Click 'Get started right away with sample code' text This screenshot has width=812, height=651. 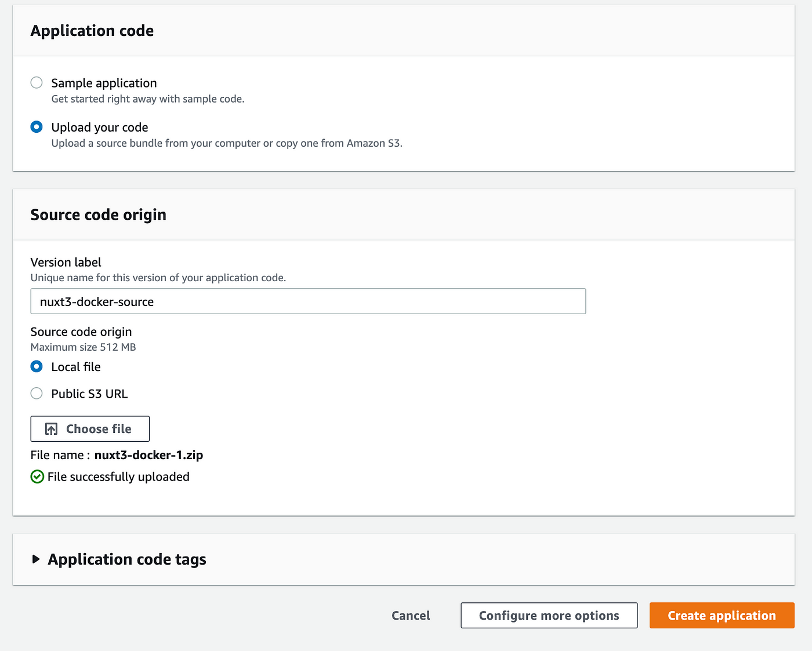click(x=148, y=99)
